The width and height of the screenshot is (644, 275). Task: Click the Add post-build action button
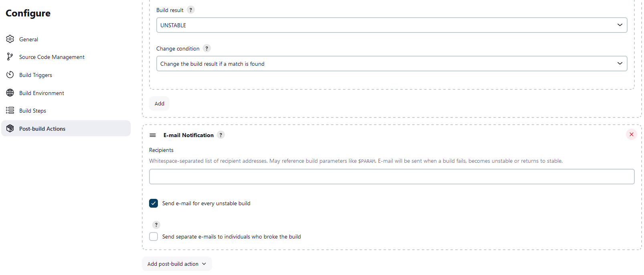tap(173, 264)
